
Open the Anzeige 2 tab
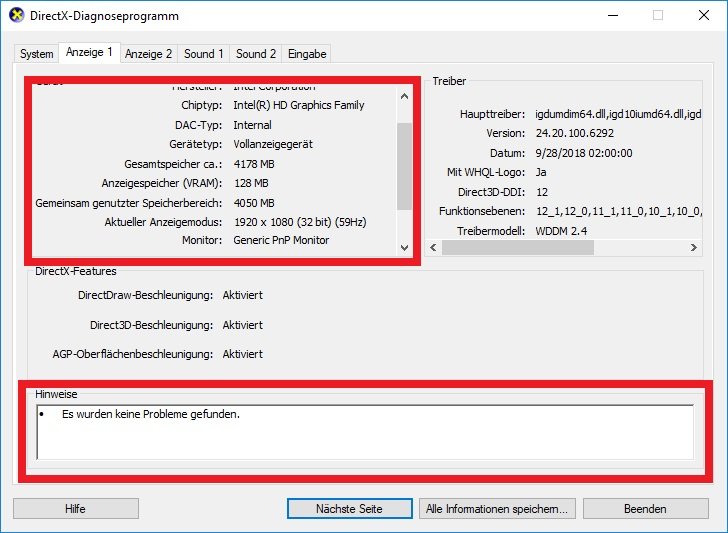(x=148, y=54)
